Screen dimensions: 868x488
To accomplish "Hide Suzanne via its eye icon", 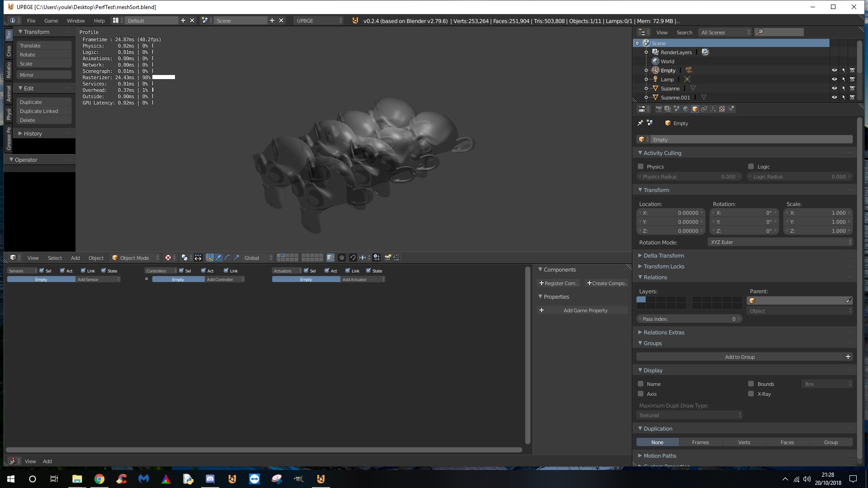I will (x=835, y=88).
